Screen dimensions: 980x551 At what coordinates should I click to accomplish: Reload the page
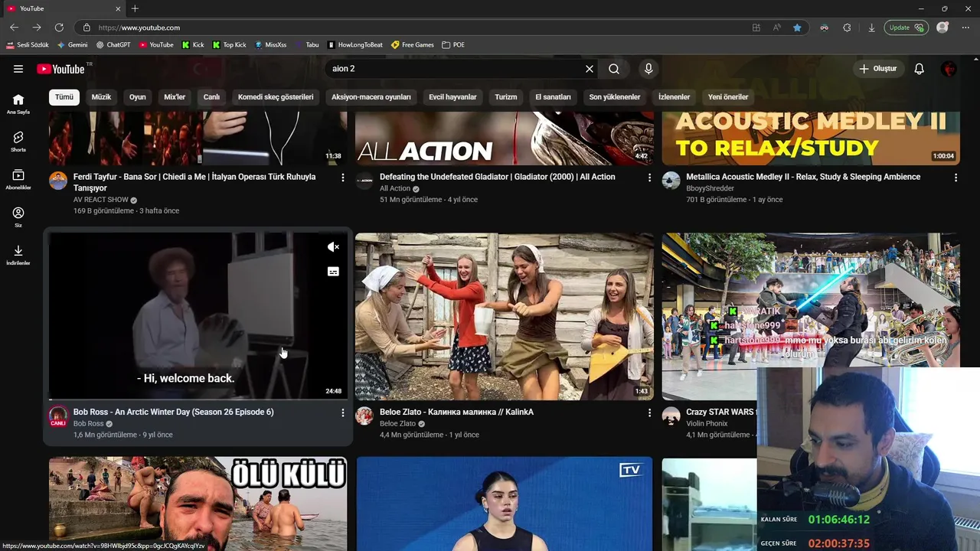point(59,28)
